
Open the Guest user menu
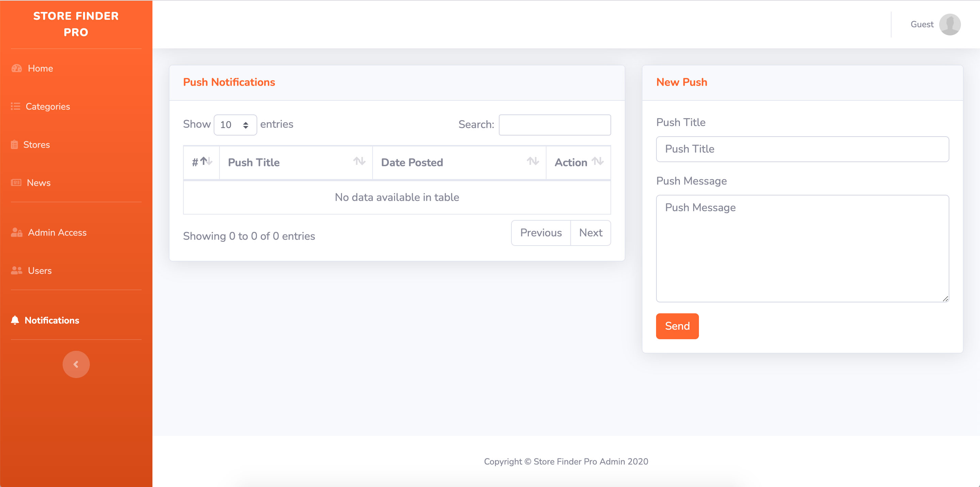pyautogui.click(x=922, y=25)
